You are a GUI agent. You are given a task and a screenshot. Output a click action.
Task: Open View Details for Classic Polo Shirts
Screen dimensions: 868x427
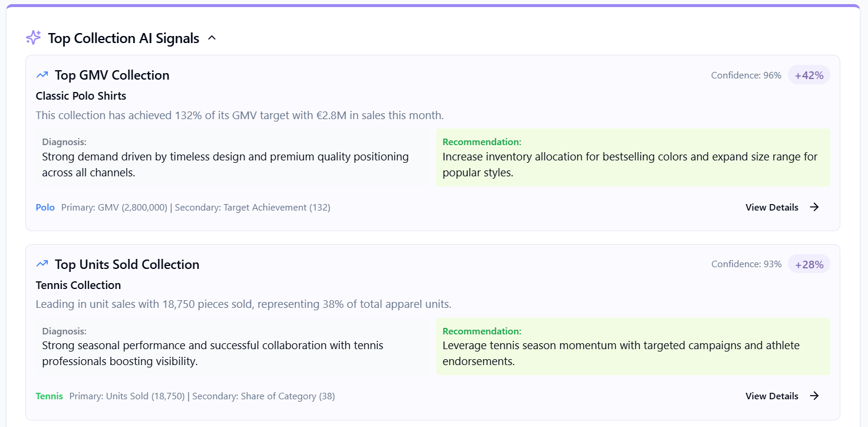[x=783, y=207]
